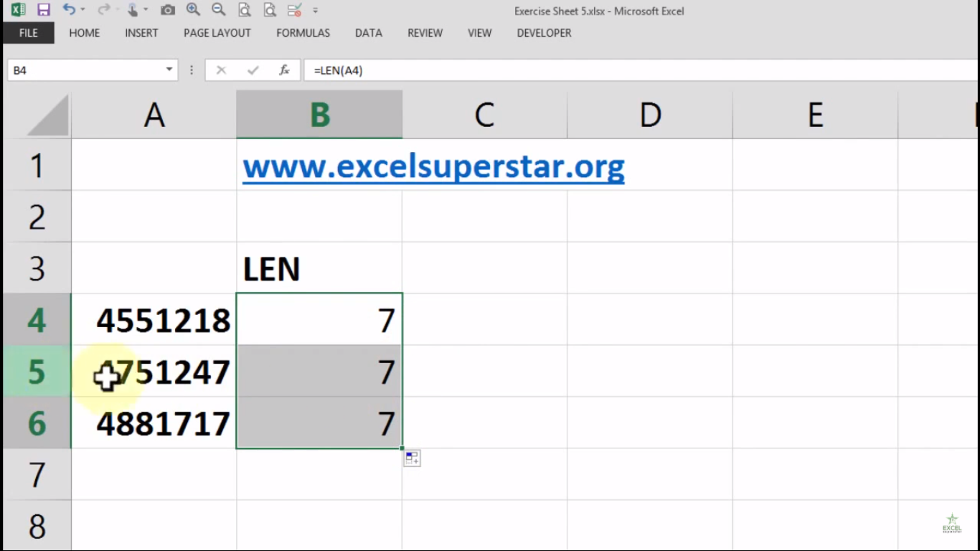Select row 8 header

[x=37, y=526]
